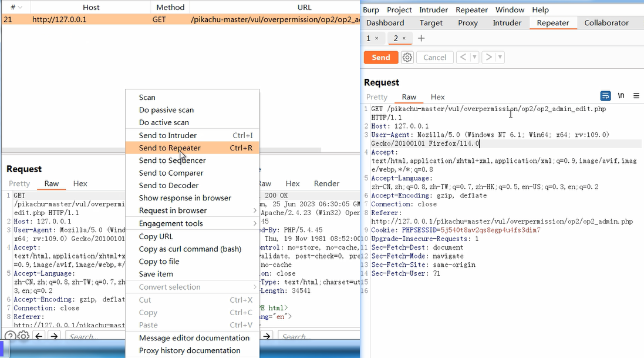
Task: Expand Engagement tools submenu
Action: 192,223
